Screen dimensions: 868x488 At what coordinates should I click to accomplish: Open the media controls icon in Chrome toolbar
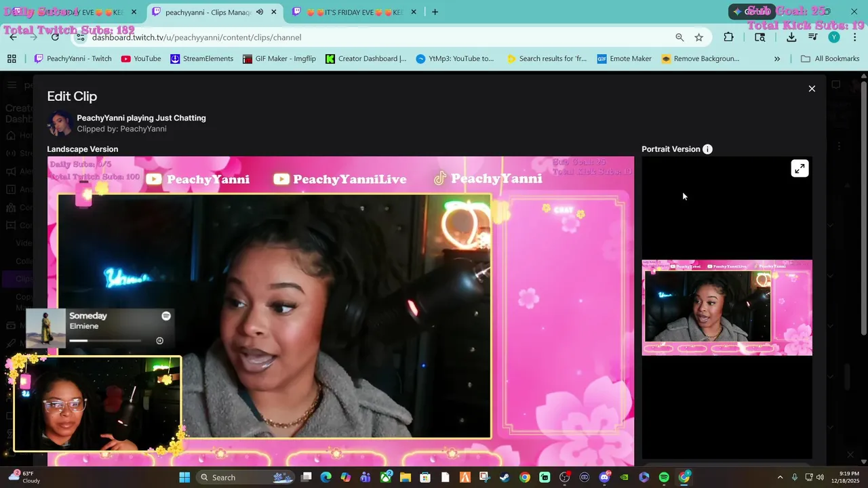click(x=813, y=37)
